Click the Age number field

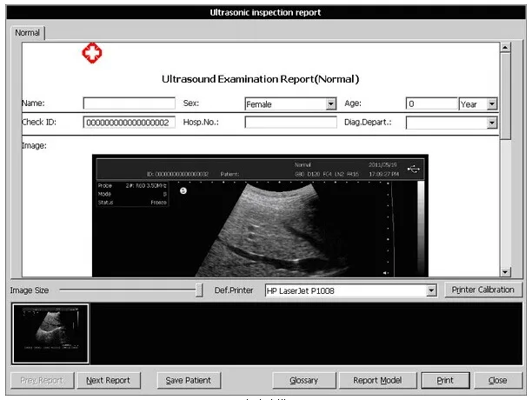[x=431, y=103]
